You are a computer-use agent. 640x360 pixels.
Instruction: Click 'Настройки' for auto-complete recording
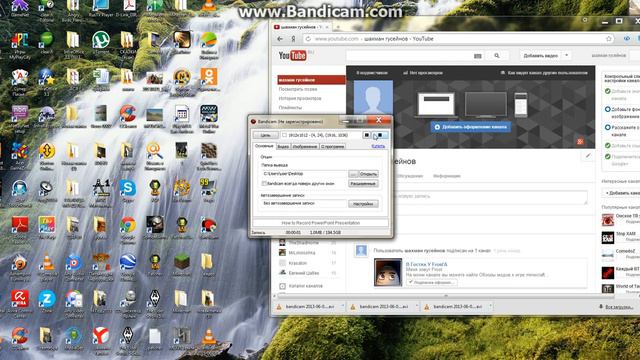pos(363,204)
